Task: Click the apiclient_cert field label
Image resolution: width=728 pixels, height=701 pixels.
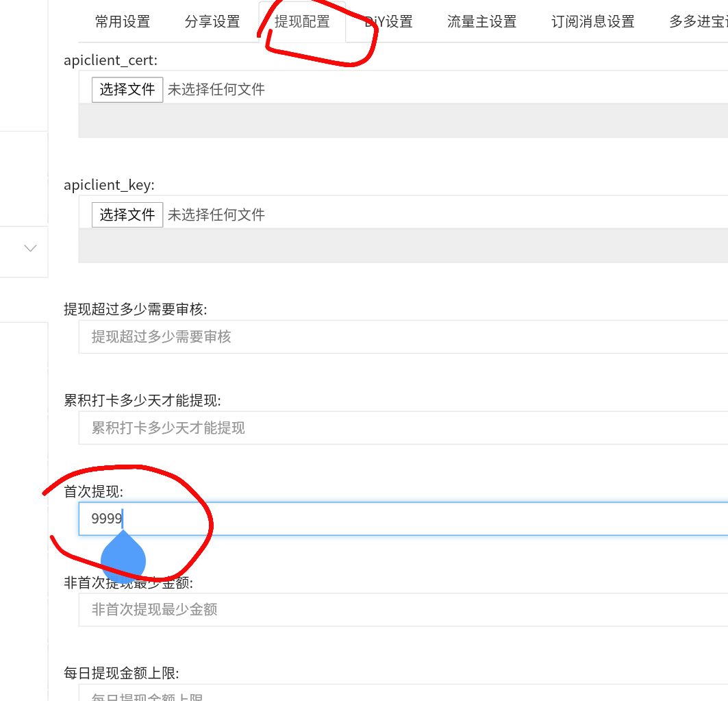Action: 109,60
